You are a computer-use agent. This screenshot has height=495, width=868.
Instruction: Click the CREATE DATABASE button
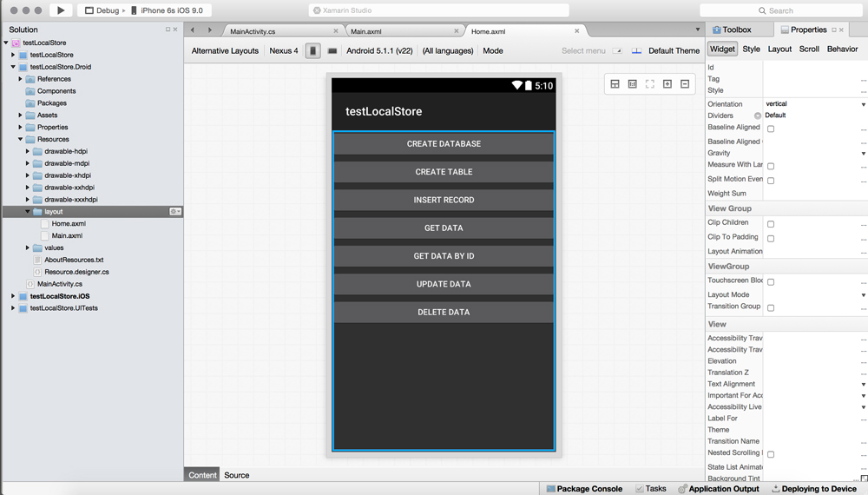444,144
